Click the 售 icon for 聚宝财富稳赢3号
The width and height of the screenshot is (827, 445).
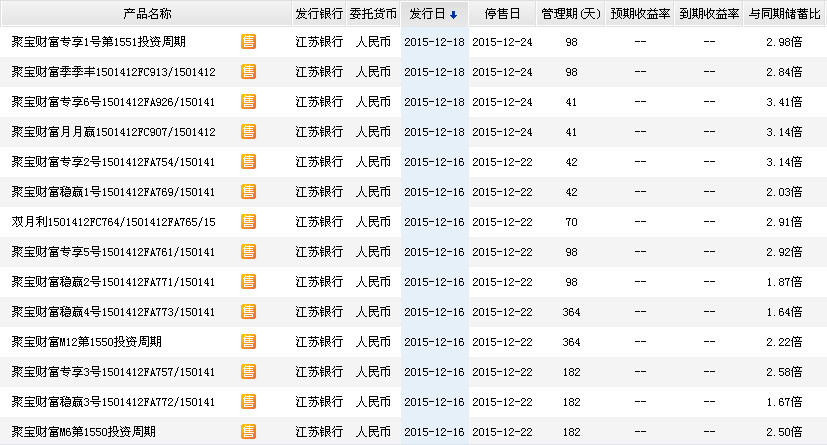tap(248, 402)
